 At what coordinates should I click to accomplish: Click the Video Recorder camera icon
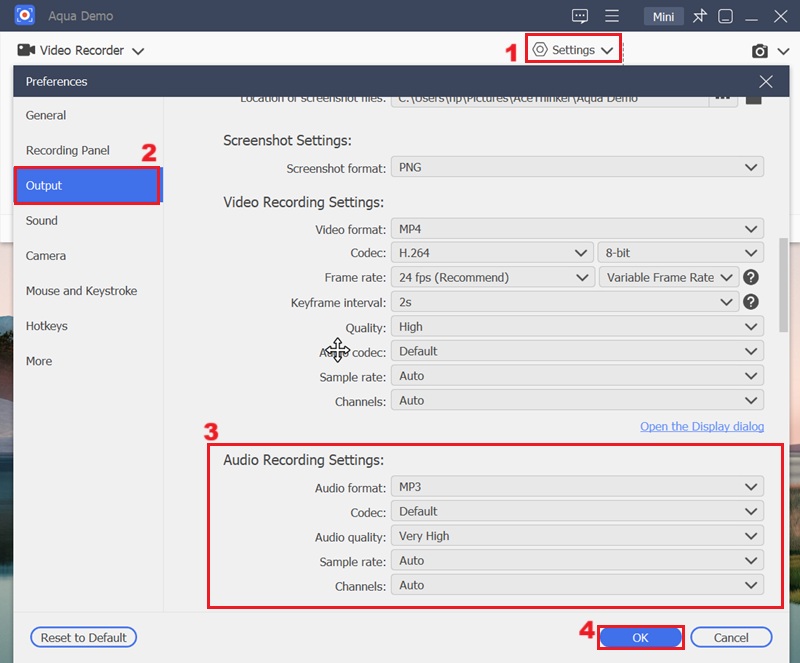click(26, 50)
